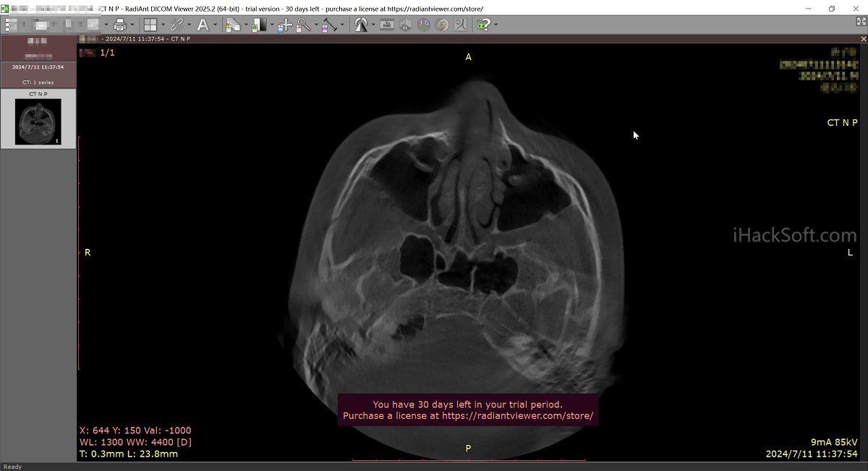Select the Length measurement tool
868x471 pixels.
pyautogui.click(x=329, y=25)
